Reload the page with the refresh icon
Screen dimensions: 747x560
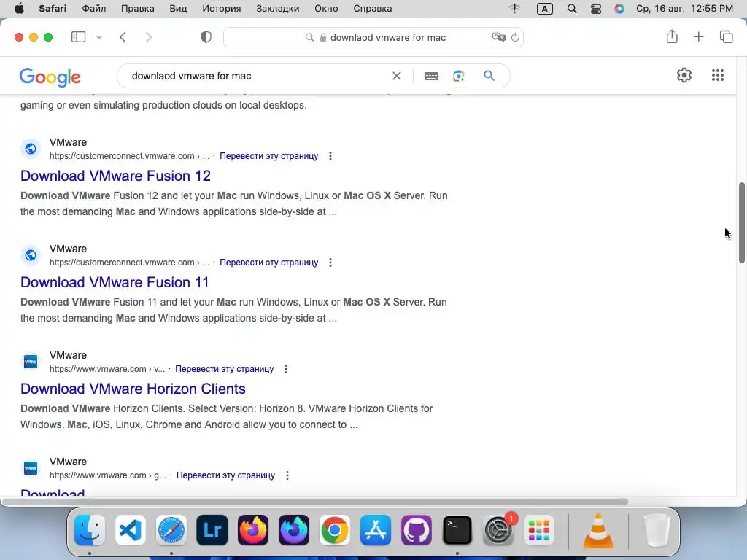(515, 37)
